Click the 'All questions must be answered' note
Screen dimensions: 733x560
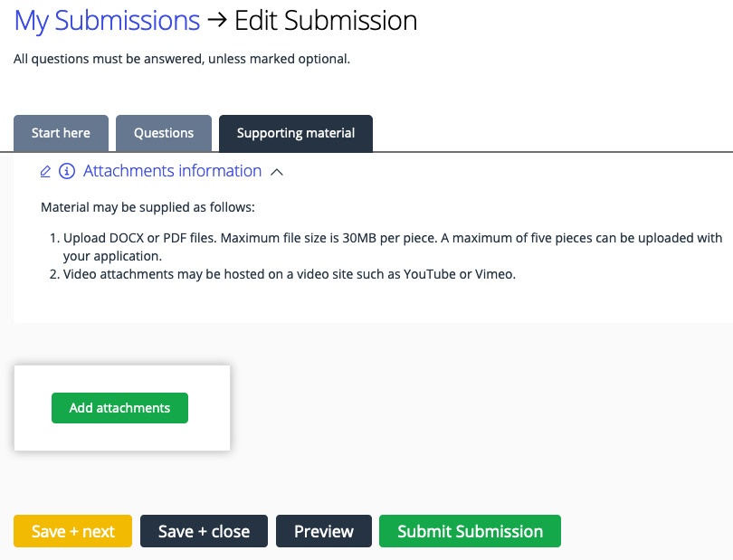coord(181,59)
